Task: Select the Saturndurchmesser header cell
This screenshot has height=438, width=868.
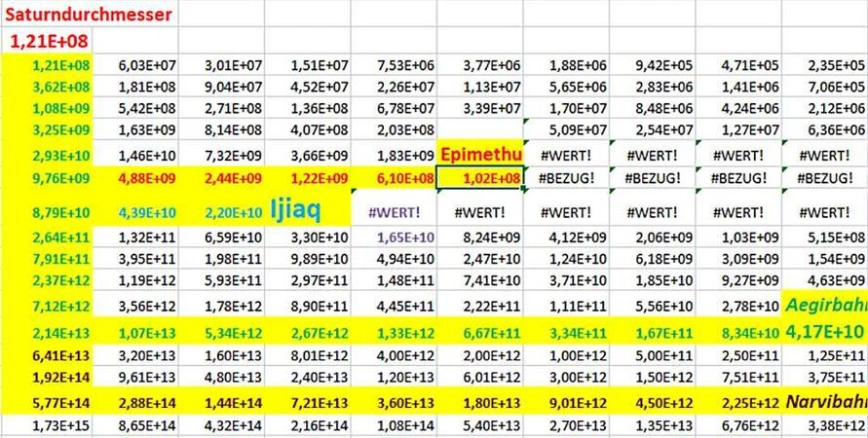Action: point(89,14)
